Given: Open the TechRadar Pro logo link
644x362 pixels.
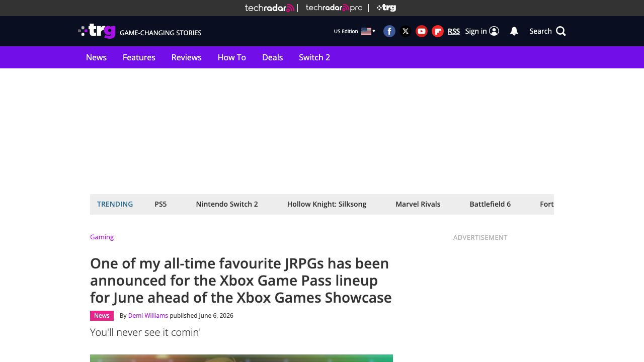Looking at the screenshot, I should [334, 8].
